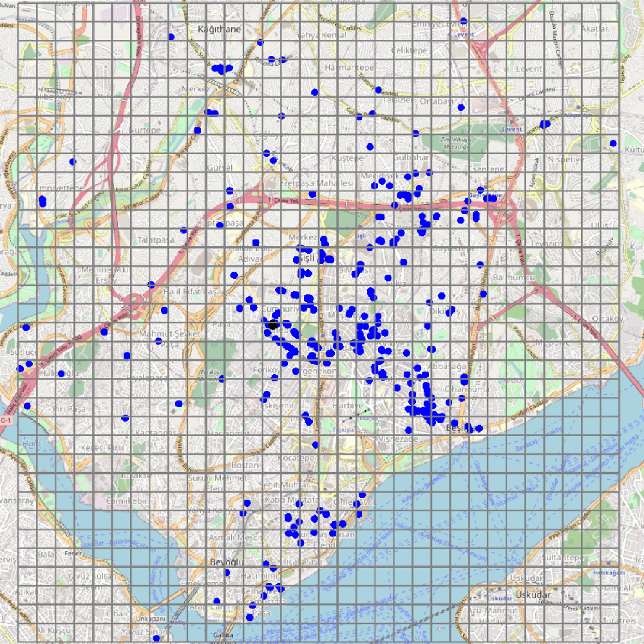The width and height of the screenshot is (644, 644).
Task: Click the Harmantepe label
Action: 349,68
